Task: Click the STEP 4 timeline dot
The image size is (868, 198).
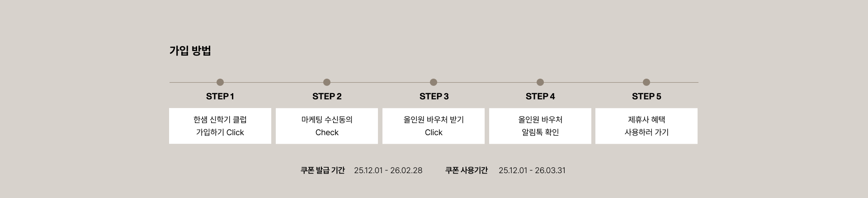Action: (540, 82)
